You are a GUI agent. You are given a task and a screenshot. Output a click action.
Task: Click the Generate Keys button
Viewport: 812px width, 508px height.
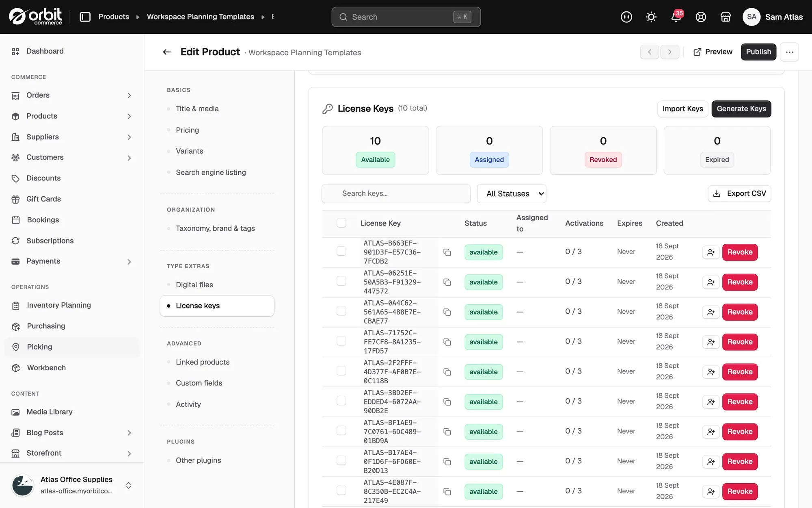point(741,109)
